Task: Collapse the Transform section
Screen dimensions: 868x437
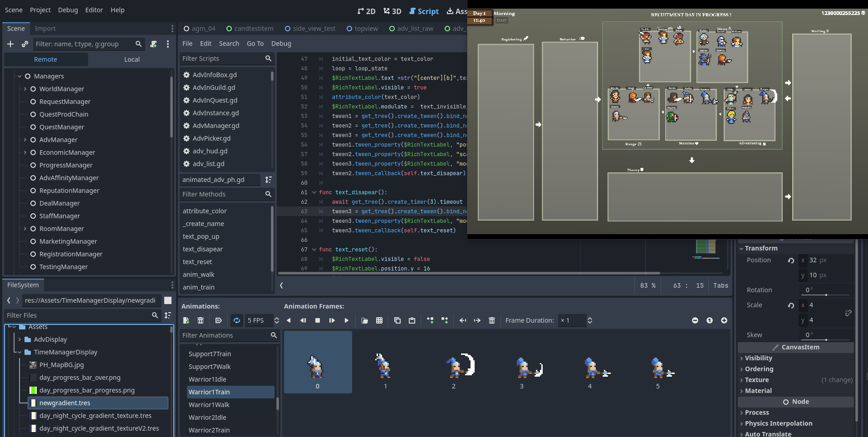Action: coord(741,248)
